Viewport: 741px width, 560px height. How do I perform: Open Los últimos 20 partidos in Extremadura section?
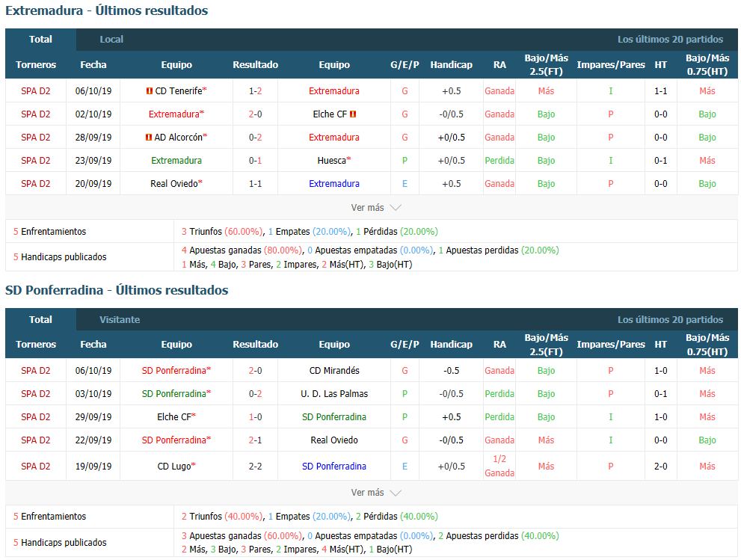pyautogui.click(x=670, y=40)
